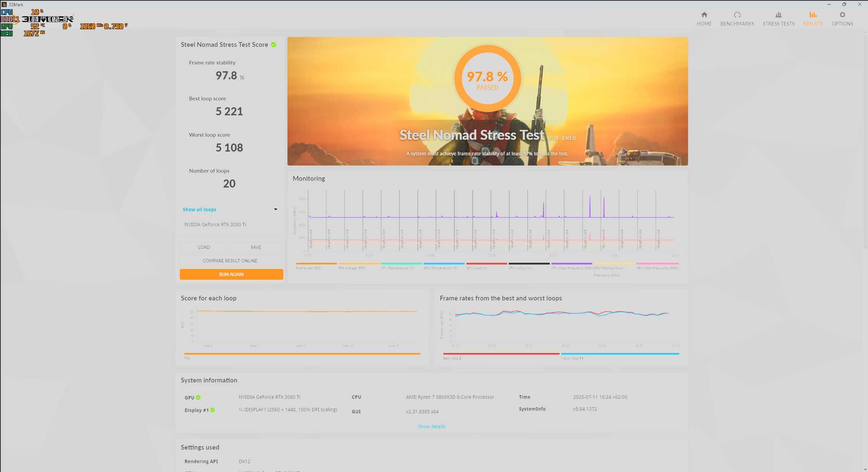Restore down the 3DMark window

844,4
